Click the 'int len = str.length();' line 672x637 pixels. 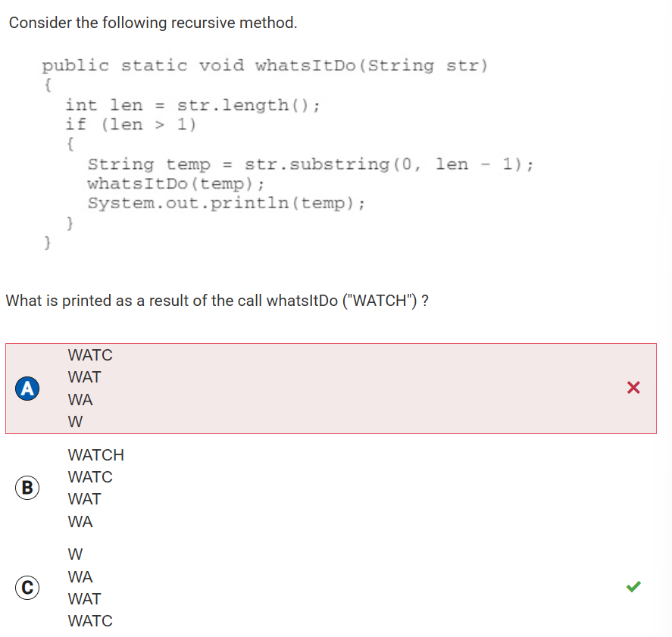(x=192, y=105)
